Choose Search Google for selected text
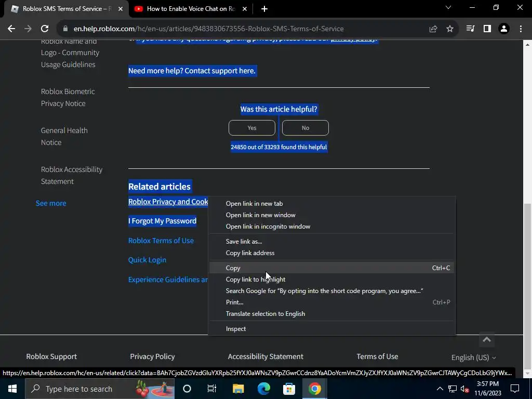 pos(331,291)
